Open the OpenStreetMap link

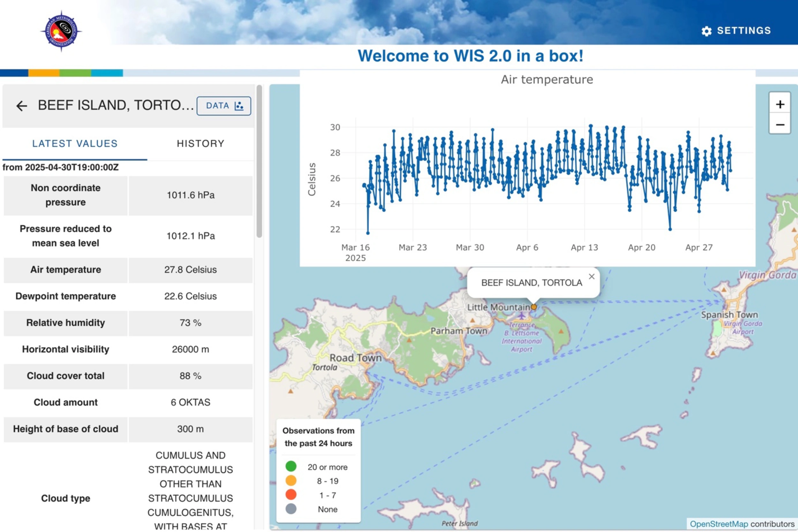[x=719, y=524]
